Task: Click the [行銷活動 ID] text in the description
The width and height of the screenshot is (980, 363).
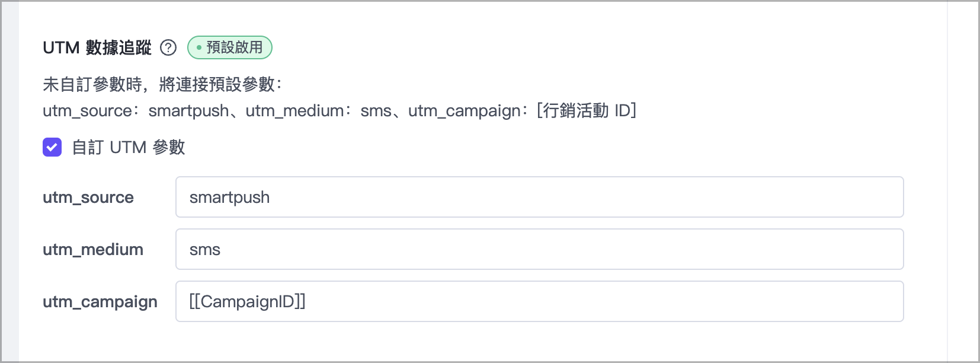Action: pyautogui.click(x=586, y=111)
